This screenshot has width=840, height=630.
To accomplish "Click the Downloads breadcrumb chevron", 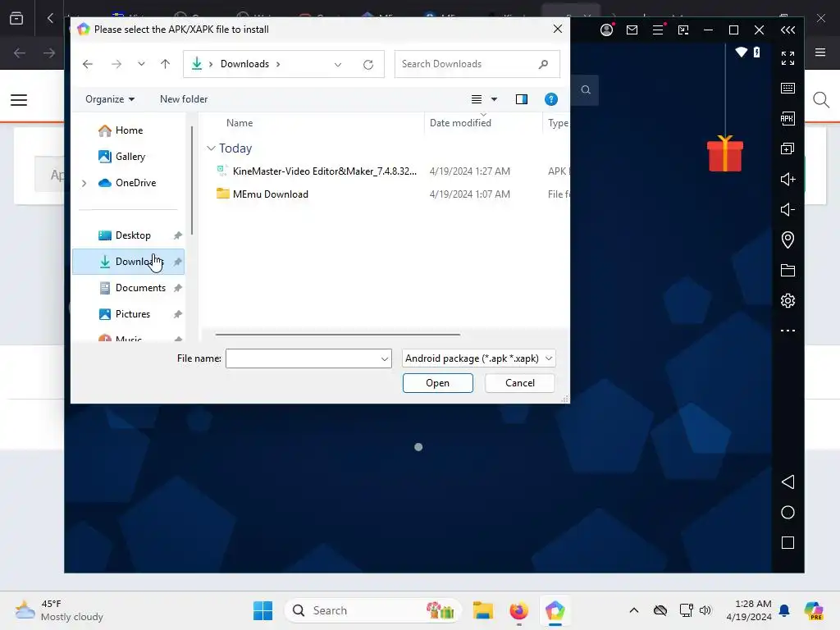I will [278, 64].
